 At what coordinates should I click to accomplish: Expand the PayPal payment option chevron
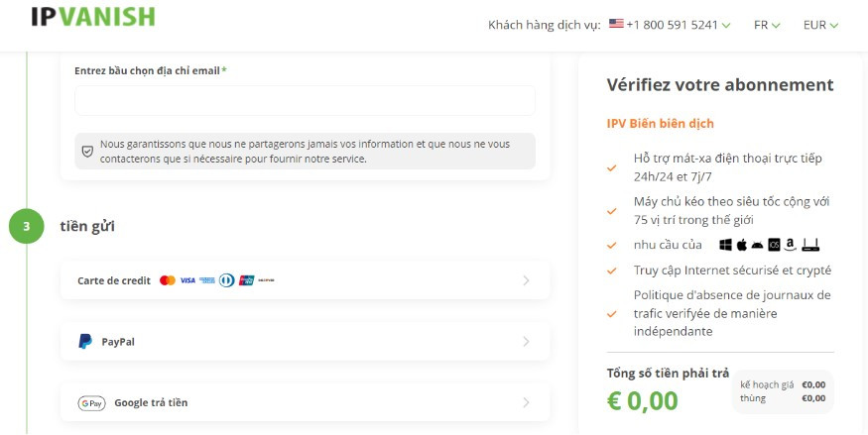pyautogui.click(x=526, y=342)
